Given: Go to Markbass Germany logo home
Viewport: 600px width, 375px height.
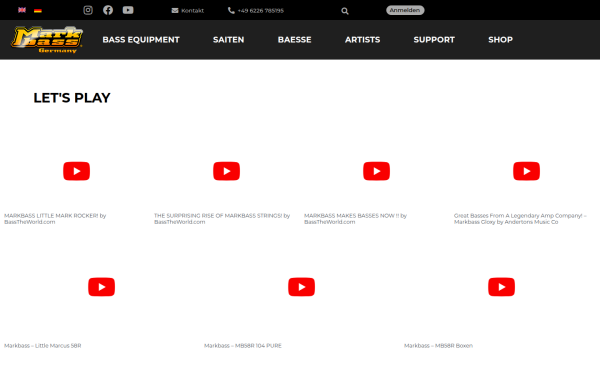Looking at the screenshot, I should (x=47, y=39).
